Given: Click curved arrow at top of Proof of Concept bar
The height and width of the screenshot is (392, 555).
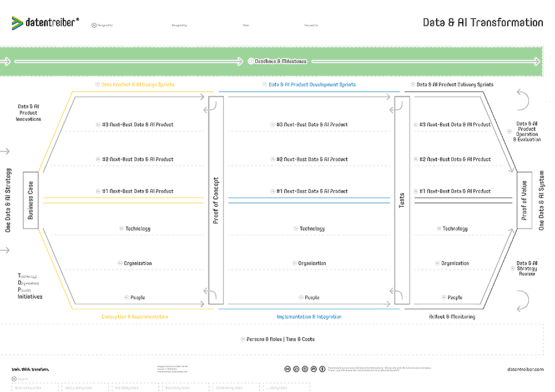Looking at the screenshot, I should [x=210, y=108].
